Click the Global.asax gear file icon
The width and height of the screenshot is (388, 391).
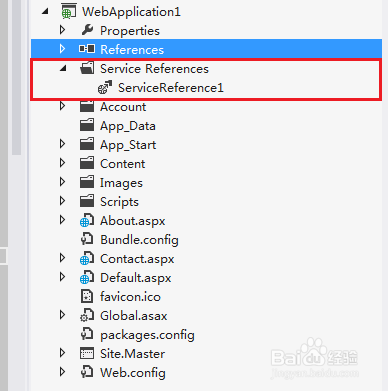[x=87, y=316]
